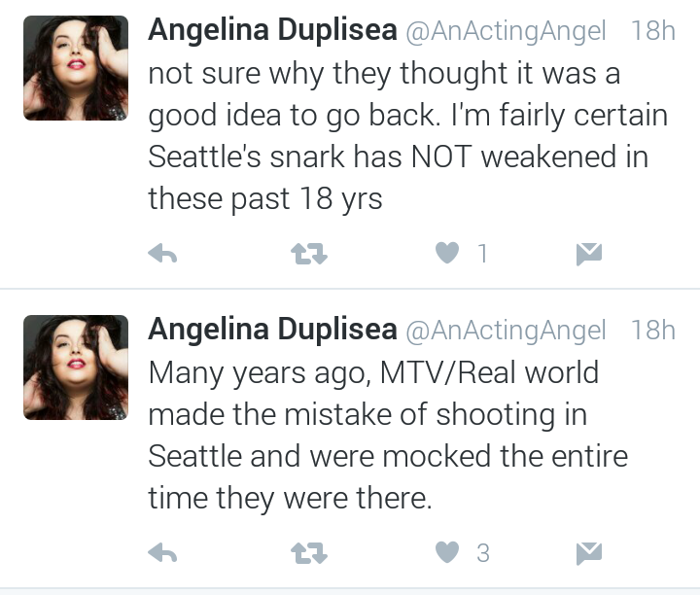The height and width of the screenshot is (595, 700).
Task: Retweet the MTV/Real world tweet
Action: pyautogui.click(x=309, y=553)
